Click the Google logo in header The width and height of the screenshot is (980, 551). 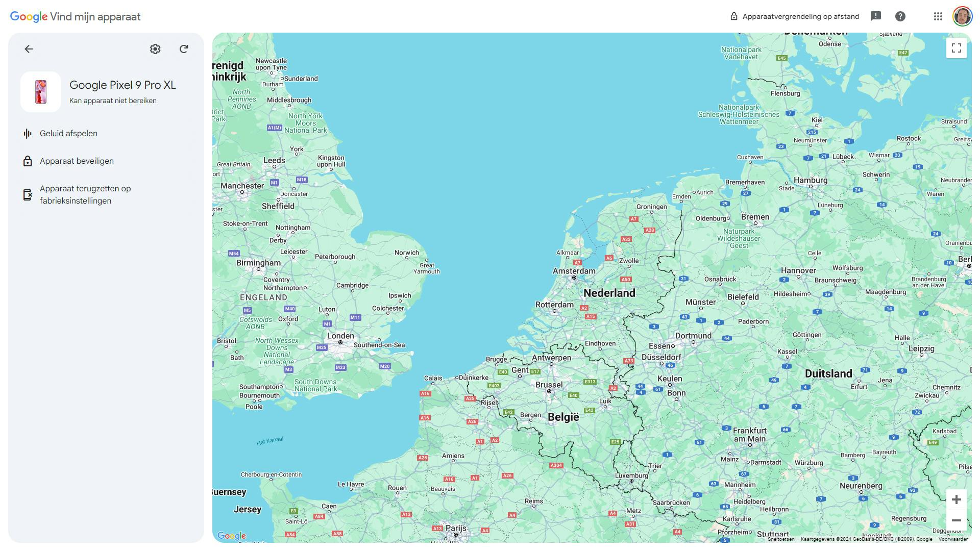click(x=29, y=16)
